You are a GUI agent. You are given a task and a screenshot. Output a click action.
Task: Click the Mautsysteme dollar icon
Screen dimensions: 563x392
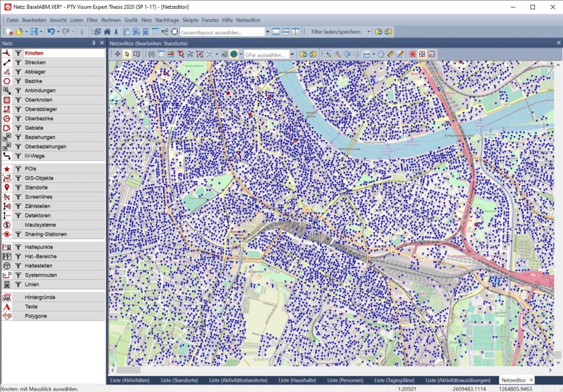coord(7,225)
